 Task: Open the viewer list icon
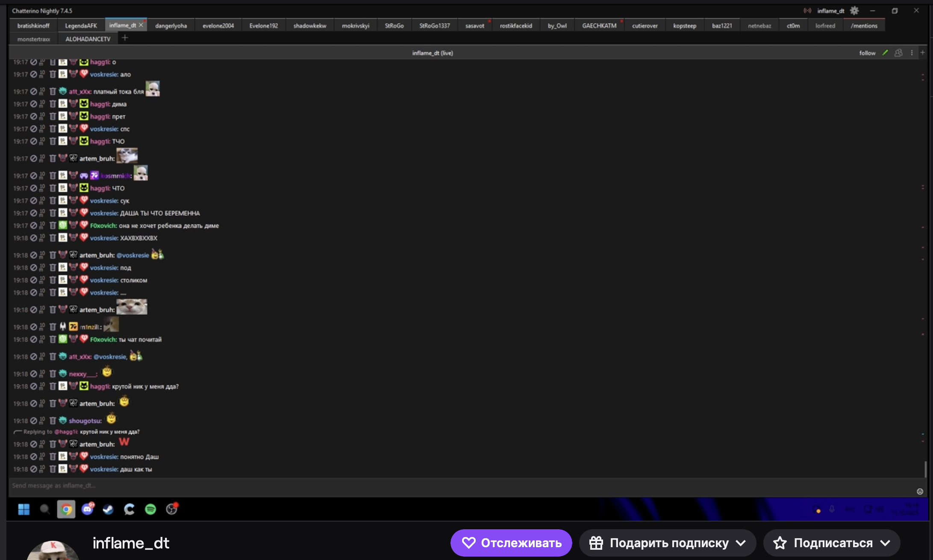click(898, 53)
